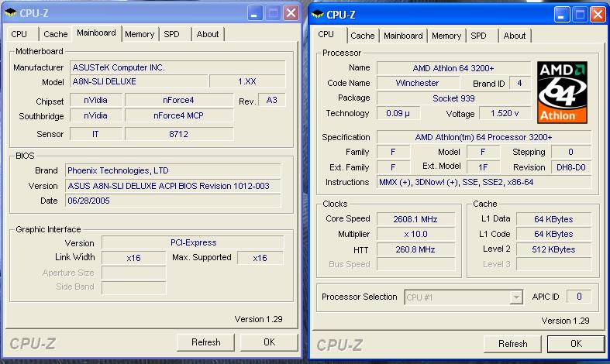The height and width of the screenshot is (364, 610).
Task: Click the stepping value 0
Action: click(x=571, y=152)
